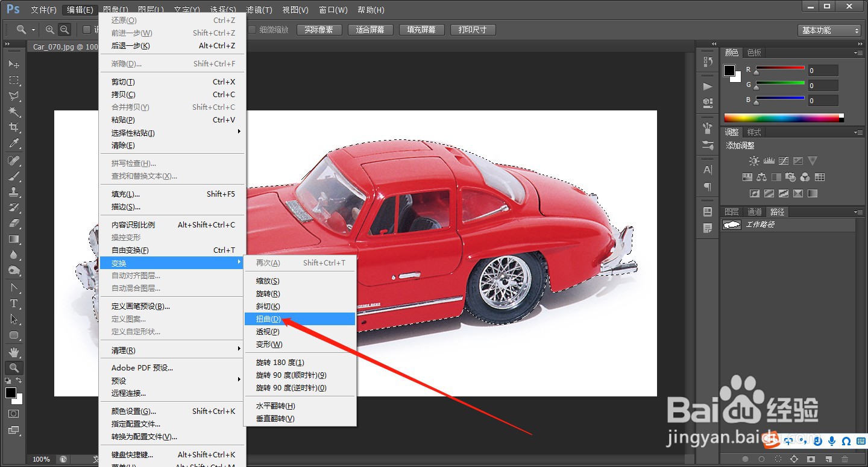Click the Zoom In option in options bar

point(50,30)
